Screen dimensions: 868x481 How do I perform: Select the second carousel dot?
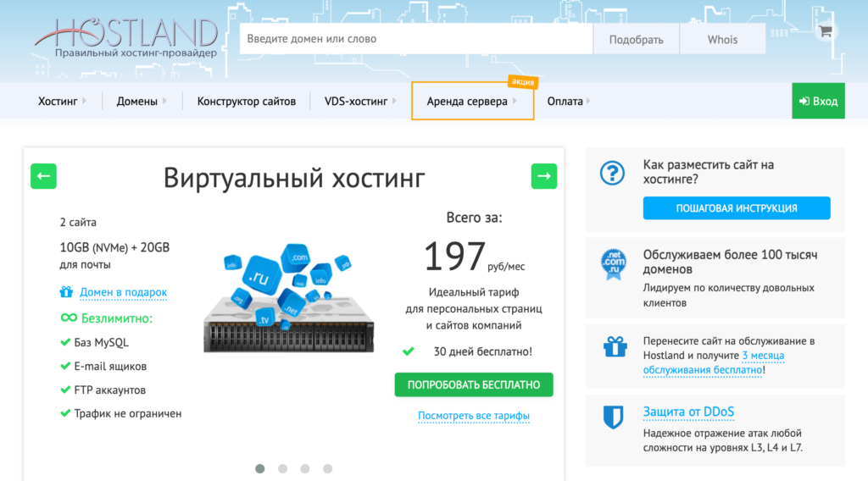coord(282,469)
